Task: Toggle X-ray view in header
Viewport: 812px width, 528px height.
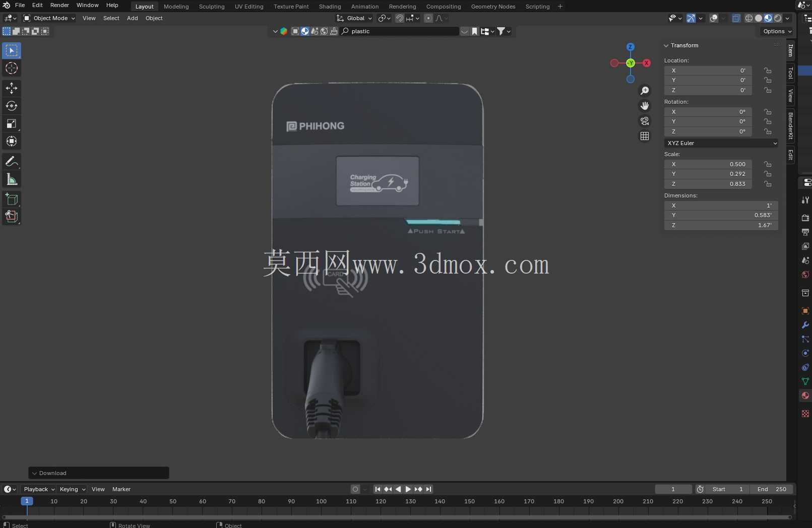Action: 736,18
